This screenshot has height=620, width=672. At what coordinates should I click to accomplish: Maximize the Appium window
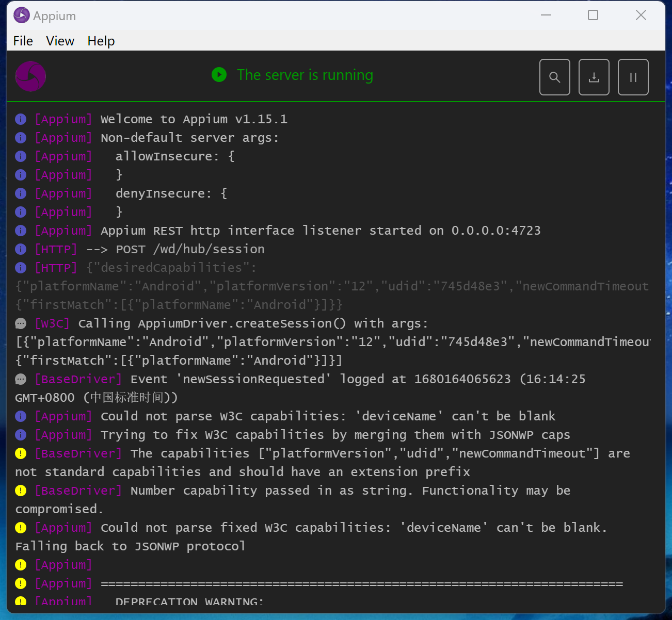[x=593, y=15]
